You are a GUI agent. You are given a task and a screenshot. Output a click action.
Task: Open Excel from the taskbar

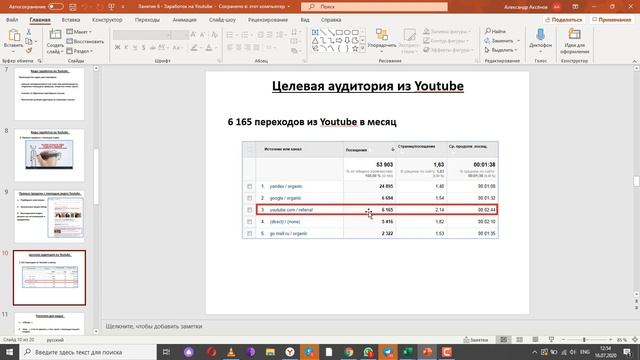(x=407, y=352)
